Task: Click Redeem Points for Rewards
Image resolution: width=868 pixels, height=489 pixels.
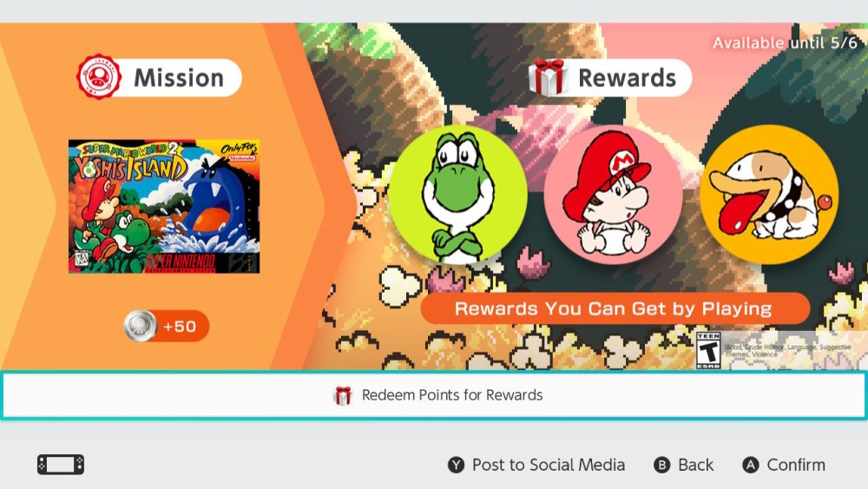Action: coord(434,395)
